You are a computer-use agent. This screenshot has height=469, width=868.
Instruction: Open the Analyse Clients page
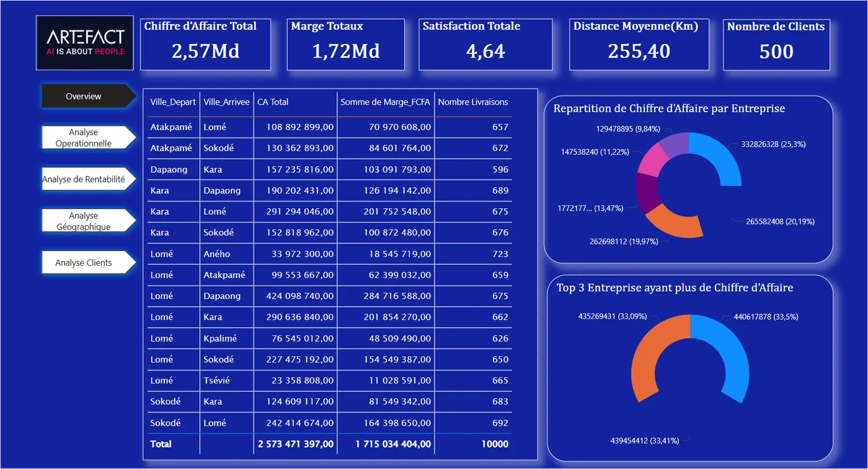pyautogui.click(x=84, y=263)
